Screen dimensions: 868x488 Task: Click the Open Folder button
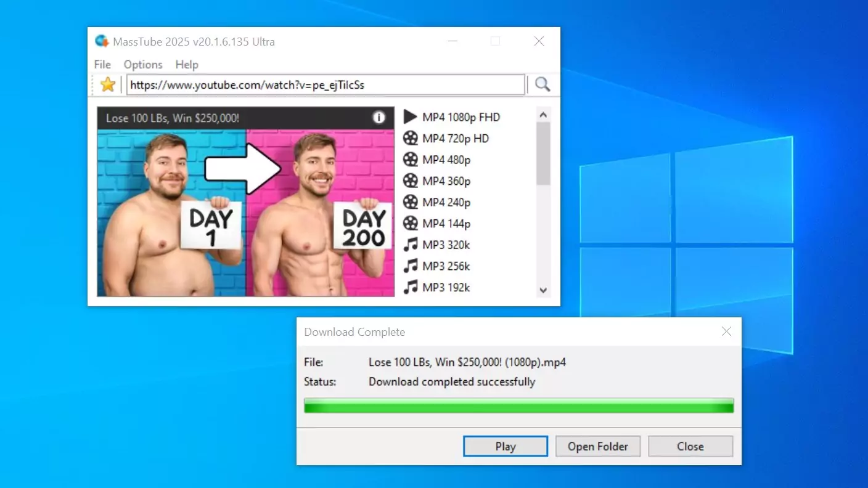click(x=598, y=447)
